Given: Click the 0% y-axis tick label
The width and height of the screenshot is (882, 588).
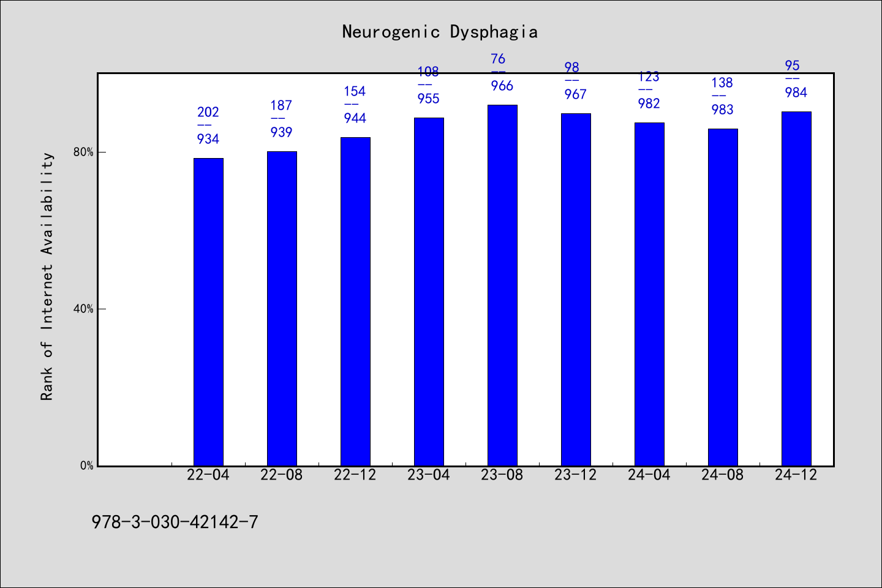Looking at the screenshot, I should click(x=87, y=466).
